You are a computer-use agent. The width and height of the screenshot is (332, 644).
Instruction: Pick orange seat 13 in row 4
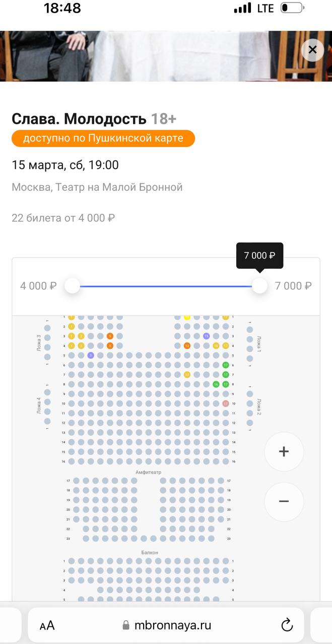pos(187,346)
